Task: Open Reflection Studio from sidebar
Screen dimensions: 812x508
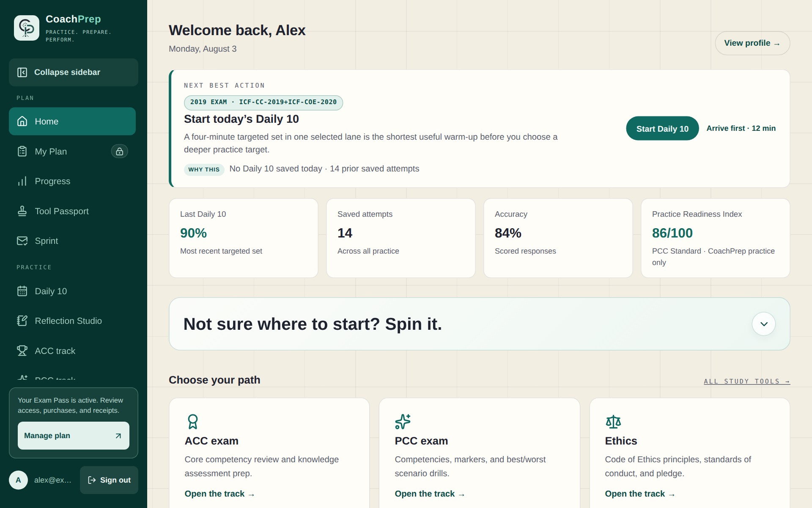Action: click(x=72, y=321)
